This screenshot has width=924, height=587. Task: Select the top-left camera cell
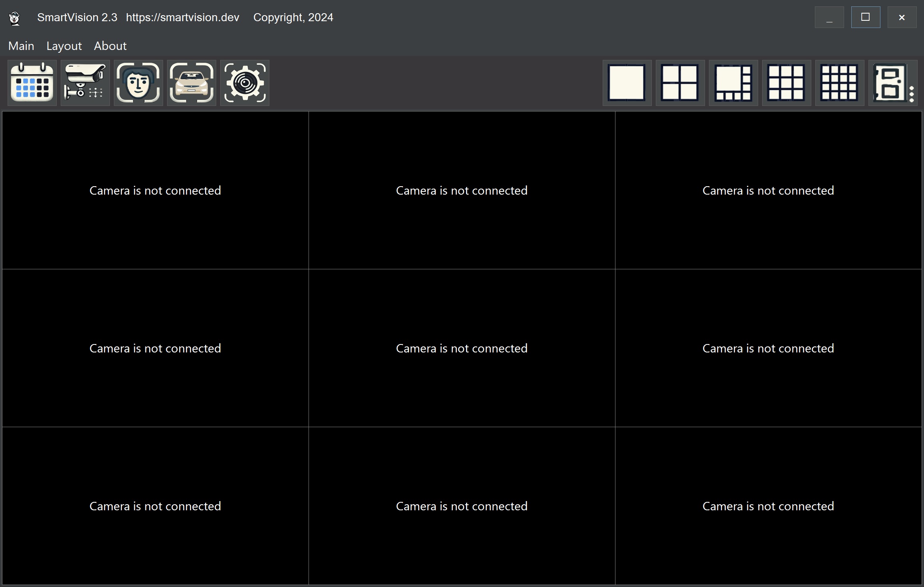155,190
